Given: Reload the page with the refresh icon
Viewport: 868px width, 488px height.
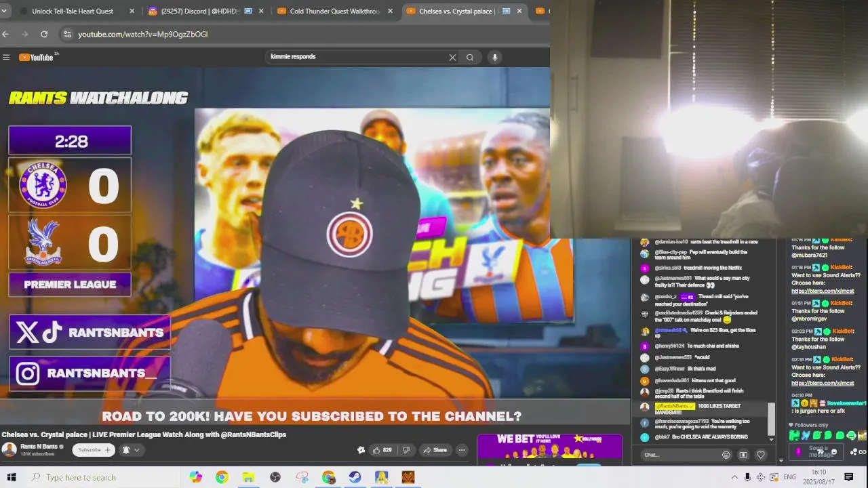Looking at the screenshot, I should [44, 34].
